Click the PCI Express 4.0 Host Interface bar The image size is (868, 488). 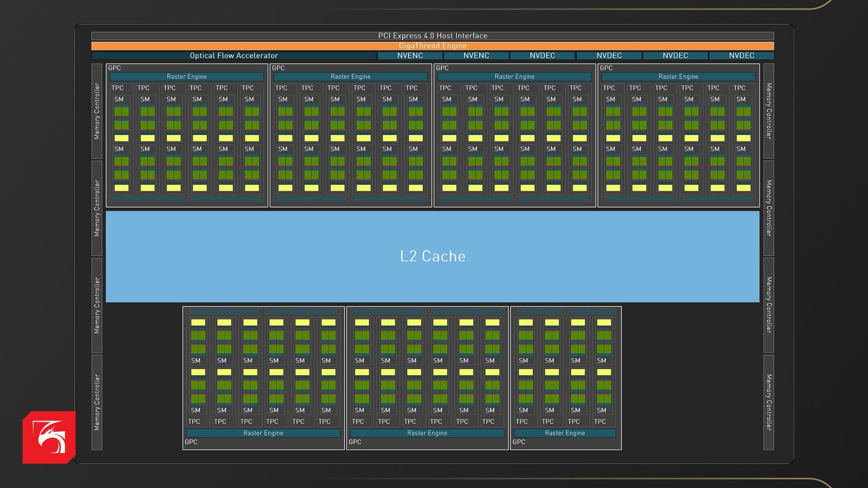432,36
